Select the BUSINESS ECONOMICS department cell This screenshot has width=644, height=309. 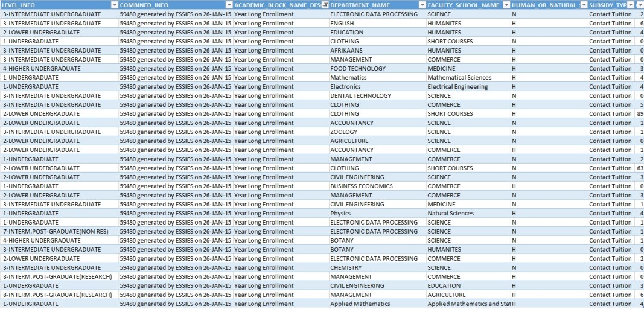[377, 186]
